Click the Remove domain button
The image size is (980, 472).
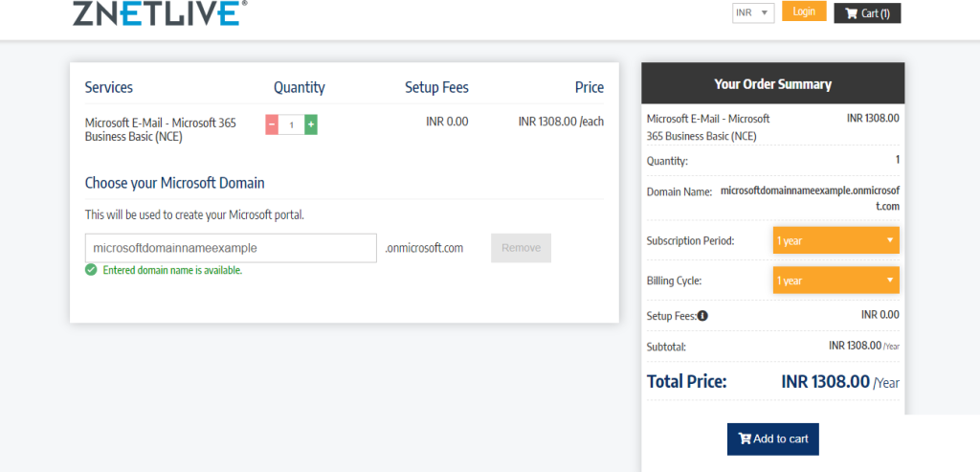[521, 248]
